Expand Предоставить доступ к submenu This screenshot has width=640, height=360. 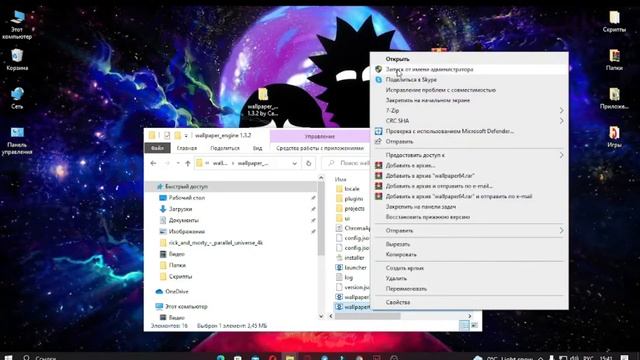click(x=469, y=155)
